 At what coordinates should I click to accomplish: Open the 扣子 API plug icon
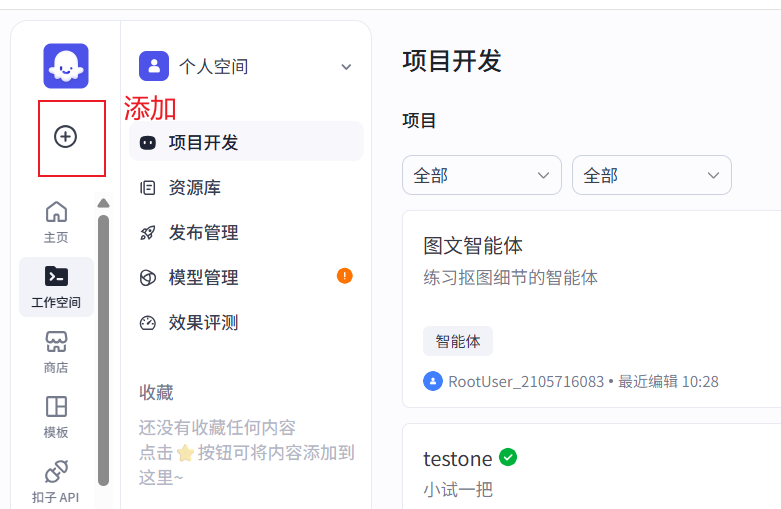click(x=56, y=471)
